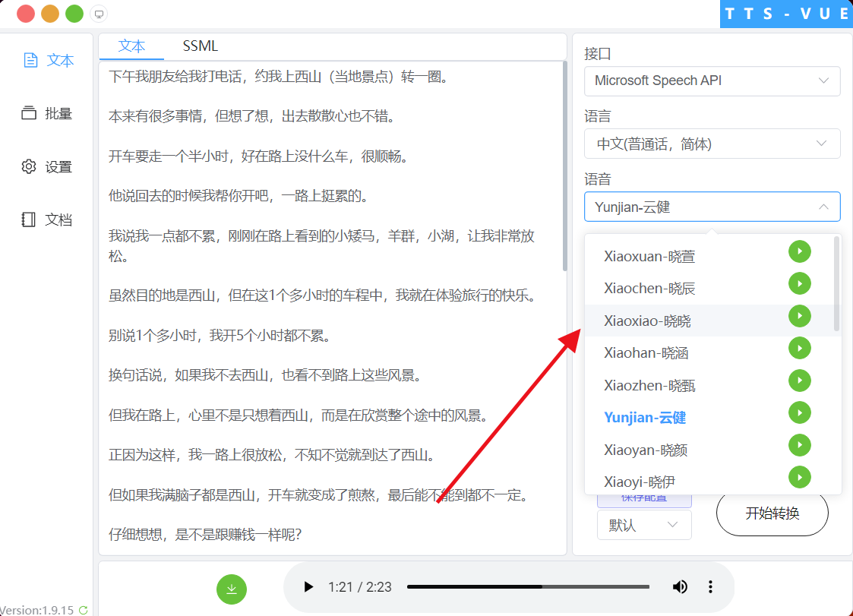Collapse the 语音 Yunjian-云健 dropdown
The width and height of the screenshot is (853, 616).
(x=712, y=207)
